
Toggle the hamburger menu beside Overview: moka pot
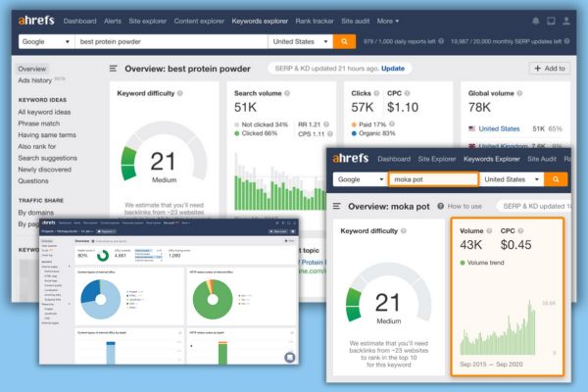tap(337, 207)
